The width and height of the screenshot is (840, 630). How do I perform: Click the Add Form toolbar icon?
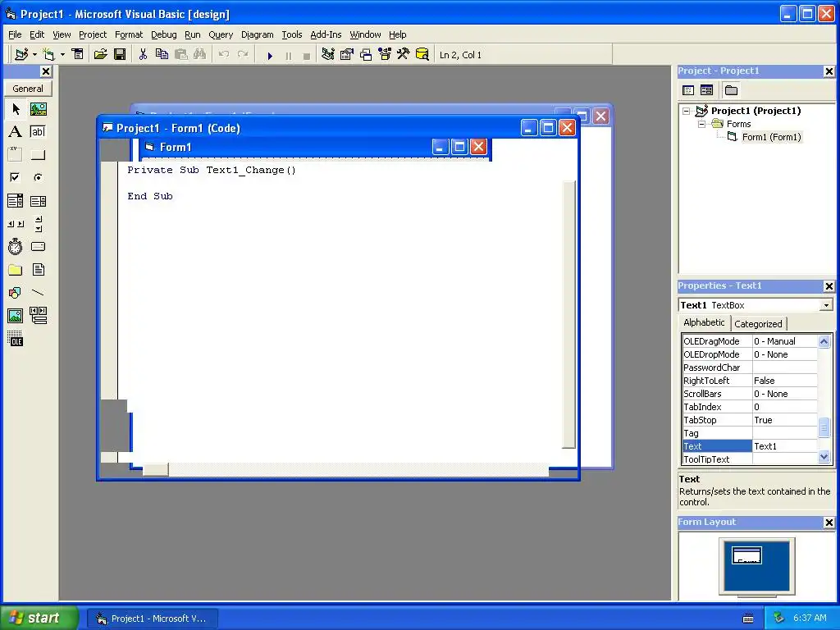coord(48,55)
